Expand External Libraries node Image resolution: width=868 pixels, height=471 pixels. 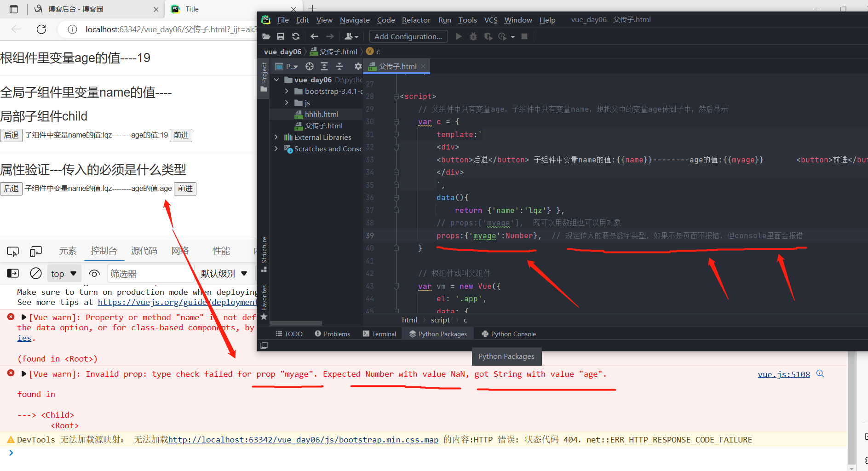click(x=276, y=137)
